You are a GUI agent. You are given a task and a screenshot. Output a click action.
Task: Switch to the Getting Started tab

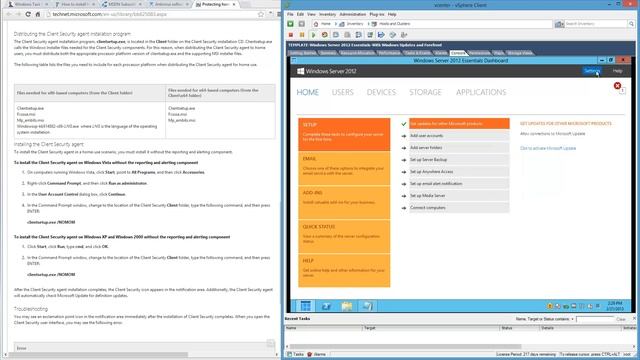(x=302, y=53)
